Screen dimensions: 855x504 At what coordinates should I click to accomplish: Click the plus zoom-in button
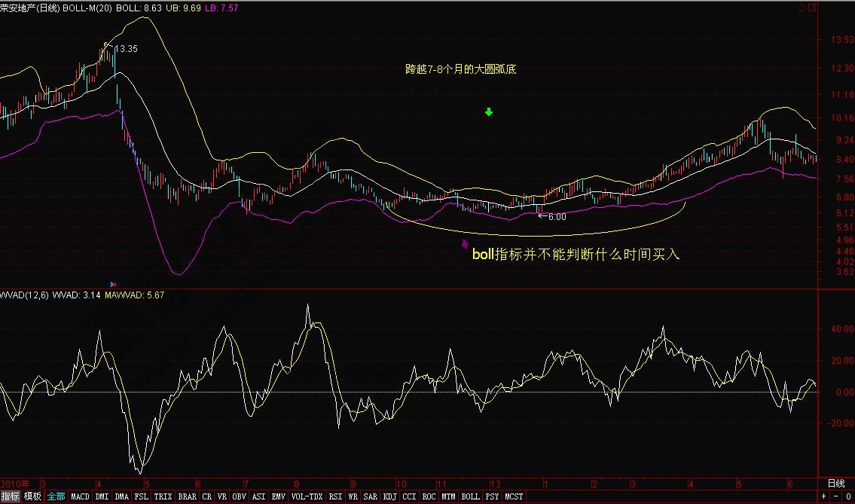(823, 497)
